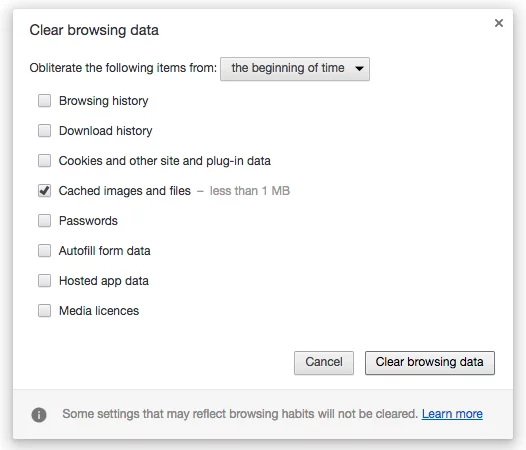Click the info icon in the footer
Viewport: 526px width, 450px height.
tap(39, 415)
